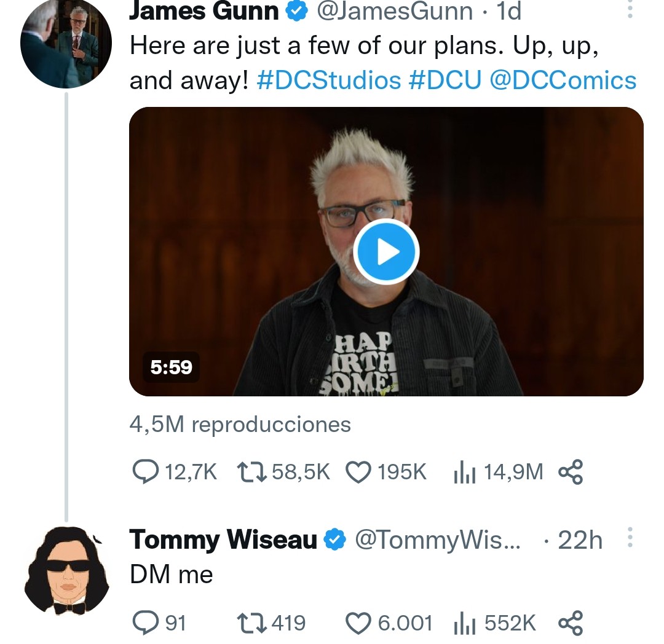Viewport: 664px width, 644px height.
Task: Retweet James Gunn's DC Studios post
Action: coord(251,472)
